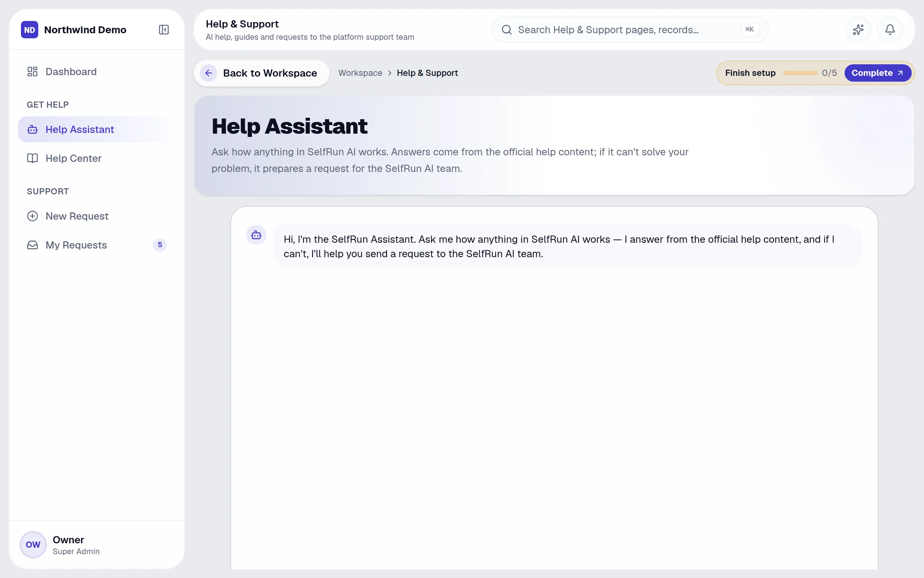The width and height of the screenshot is (924, 578).
Task: Open My Requests list
Action: click(x=97, y=245)
